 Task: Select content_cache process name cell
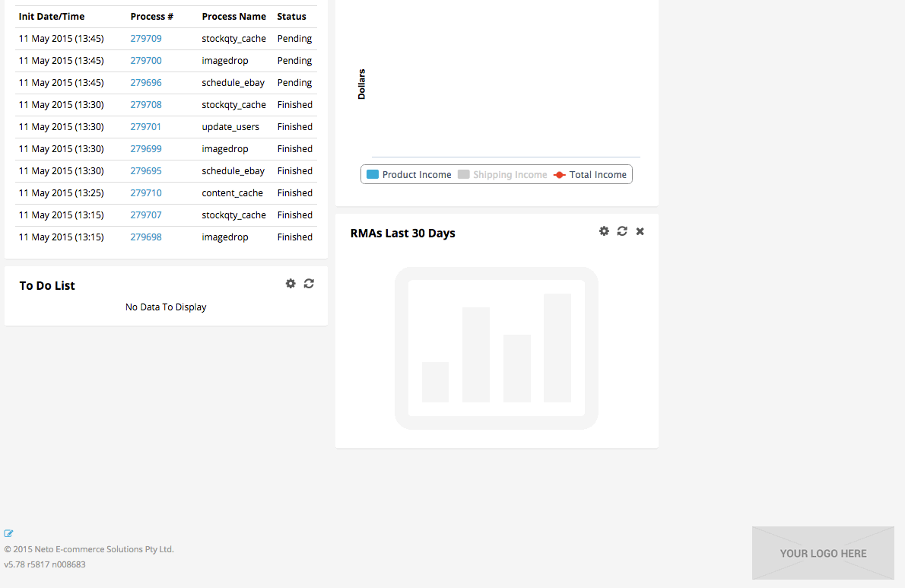click(x=232, y=192)
